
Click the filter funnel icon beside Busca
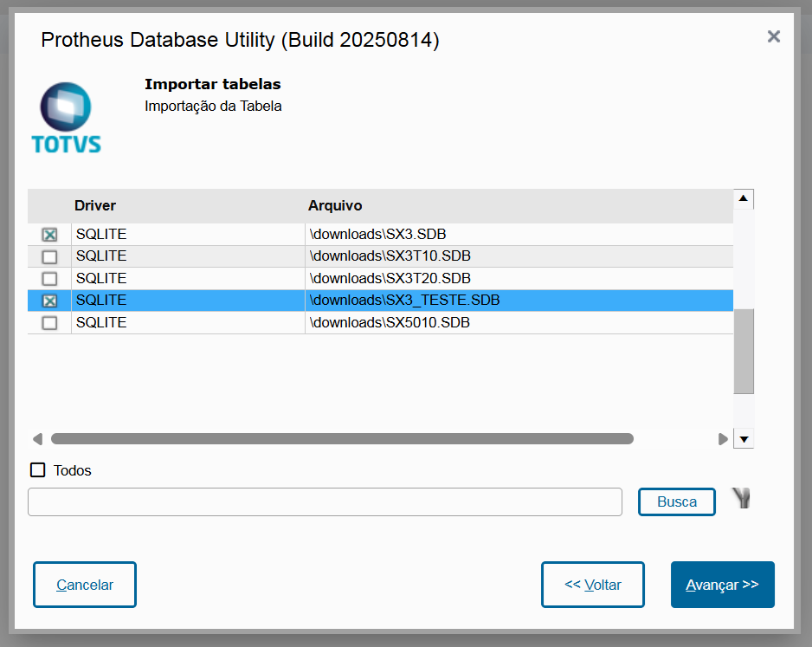[741, 498]
